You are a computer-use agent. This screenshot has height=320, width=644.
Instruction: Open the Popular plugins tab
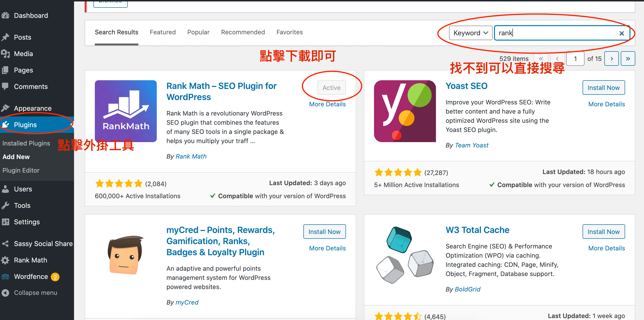tap(198, 32)
